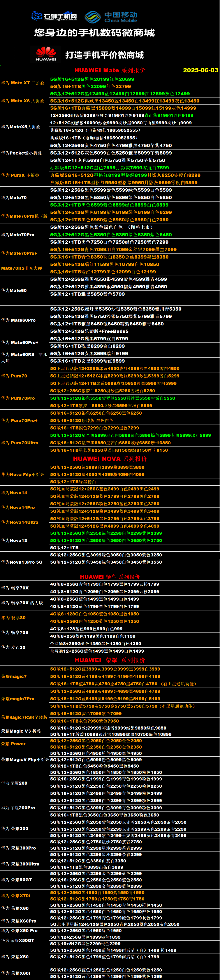Click the 华为MateX5大折叠 model cell
The width and height of the screenshot is (220, 980).
click(25, 127)
